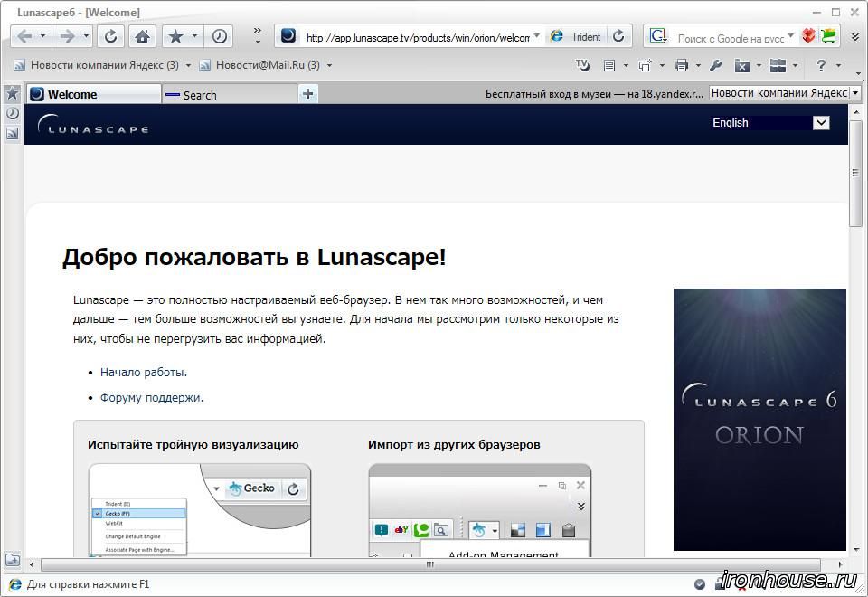Expand the Help button dropdown arrow
868x597 pixels.
[839, 66]
